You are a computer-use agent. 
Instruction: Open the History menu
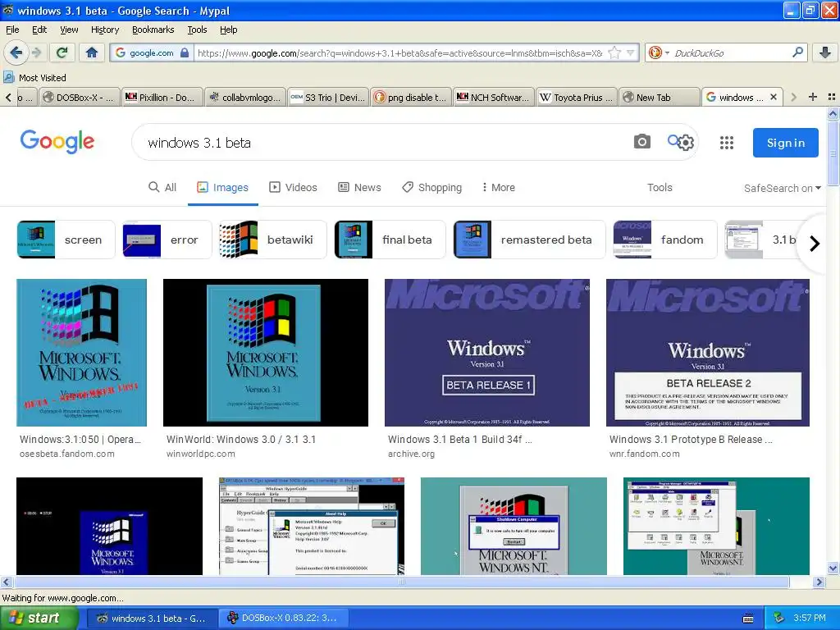[x=105, y=30]
